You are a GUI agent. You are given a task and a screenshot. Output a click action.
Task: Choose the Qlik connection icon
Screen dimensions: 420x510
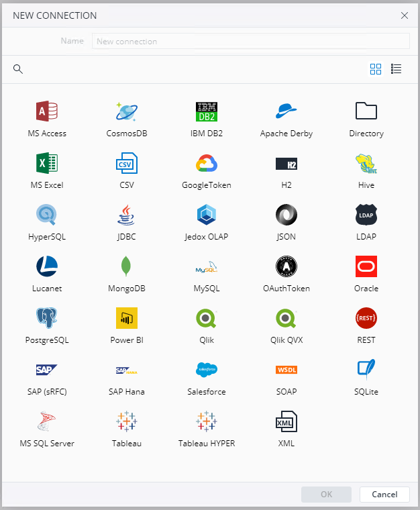[207, 318]
